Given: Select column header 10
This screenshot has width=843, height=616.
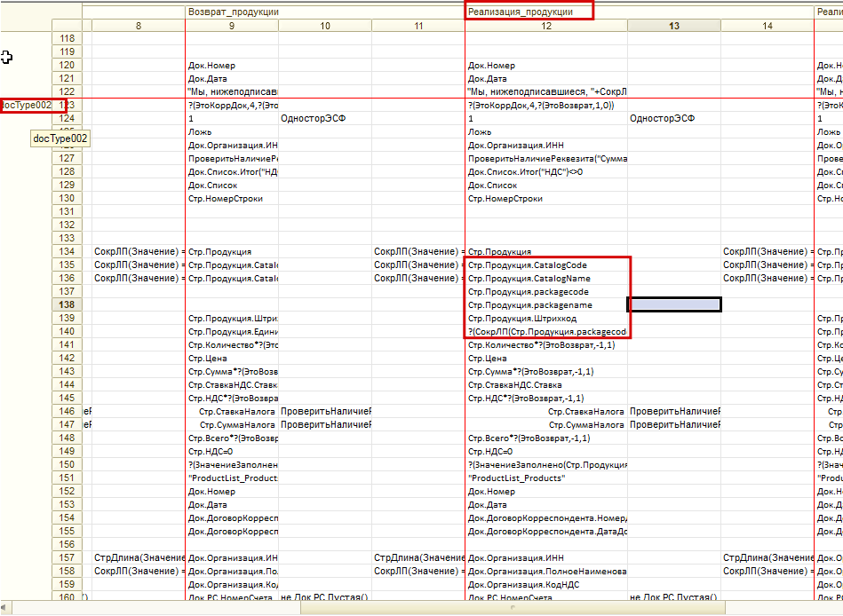Looking at the screenshot, I should [x=325, y=26].
